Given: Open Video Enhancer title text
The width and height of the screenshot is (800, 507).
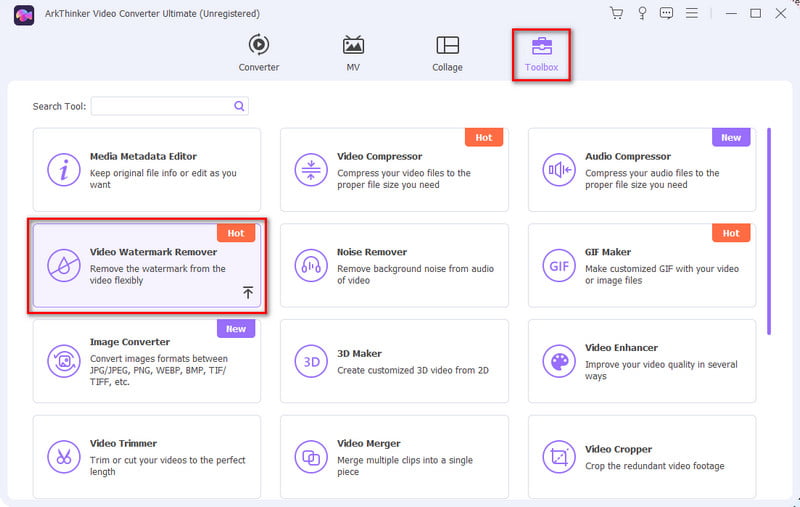Looking at the screenshot, I should tap(621, 348).
